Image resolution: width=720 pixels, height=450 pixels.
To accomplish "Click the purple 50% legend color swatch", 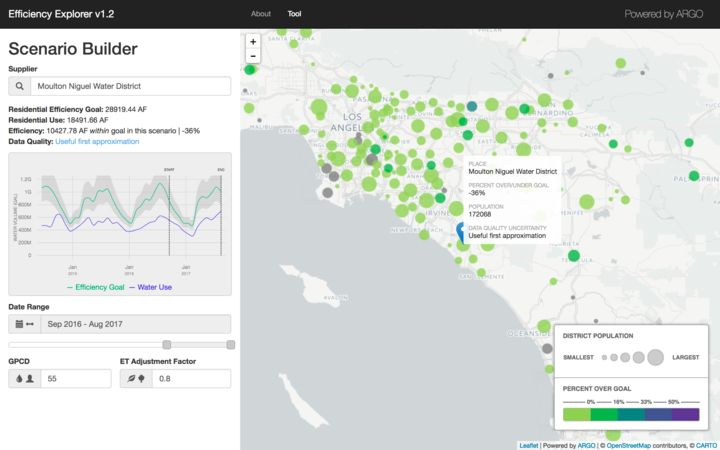I will (686, 414).
